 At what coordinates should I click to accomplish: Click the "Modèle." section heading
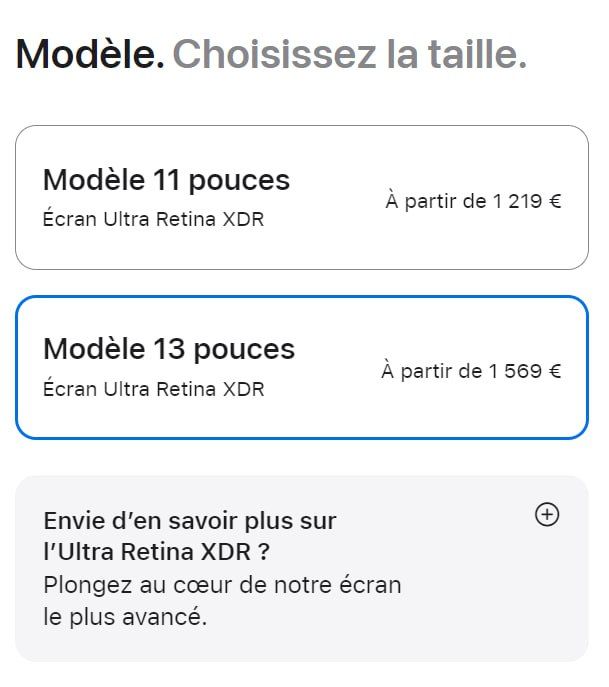(90, 54)
